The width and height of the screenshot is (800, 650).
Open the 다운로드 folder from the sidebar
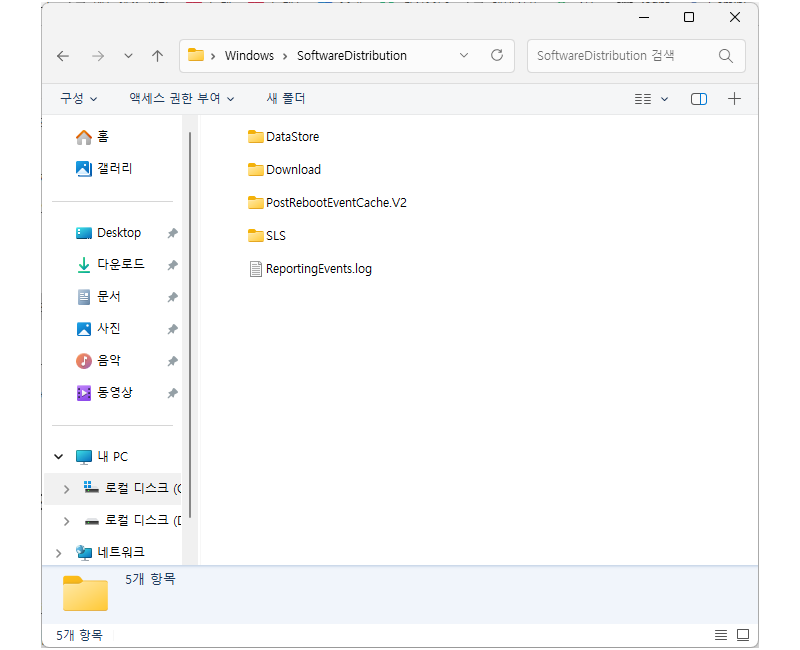[x=120, y=264]
